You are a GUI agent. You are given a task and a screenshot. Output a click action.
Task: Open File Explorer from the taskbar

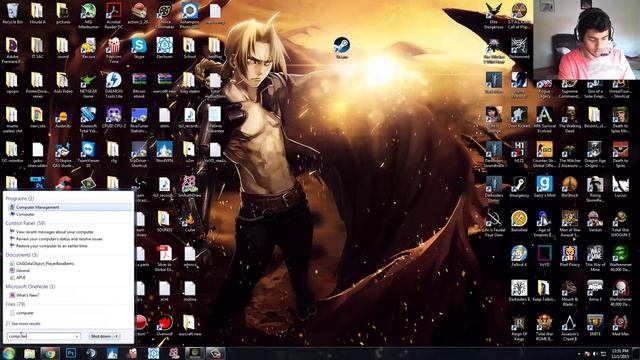click(x=29, y=353)
